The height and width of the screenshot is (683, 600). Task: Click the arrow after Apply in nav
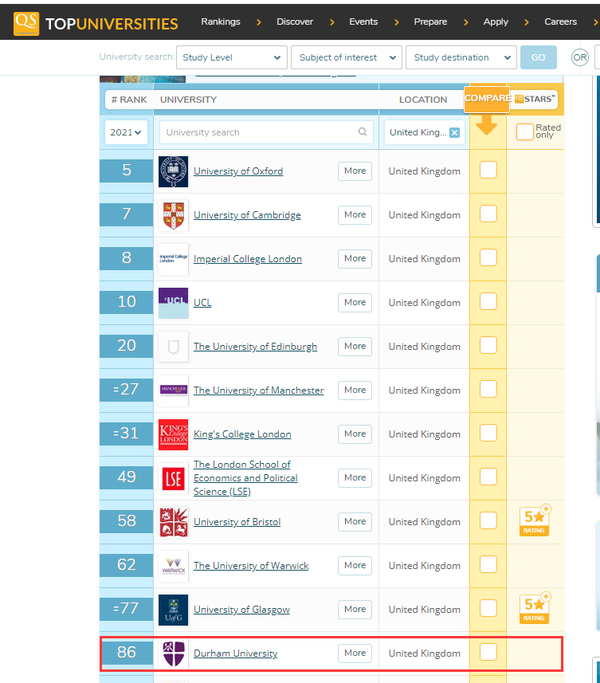[x=526, y=22]
